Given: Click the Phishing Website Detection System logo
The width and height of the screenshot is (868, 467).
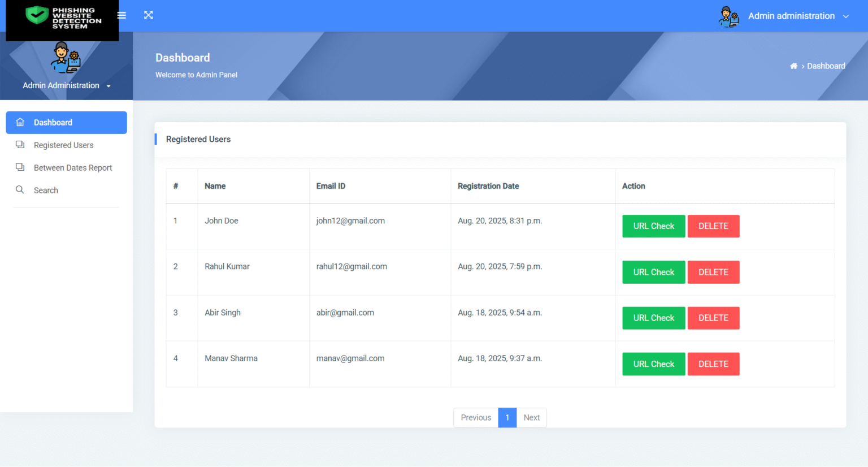Looking at the screenshot, I should 62,21.
